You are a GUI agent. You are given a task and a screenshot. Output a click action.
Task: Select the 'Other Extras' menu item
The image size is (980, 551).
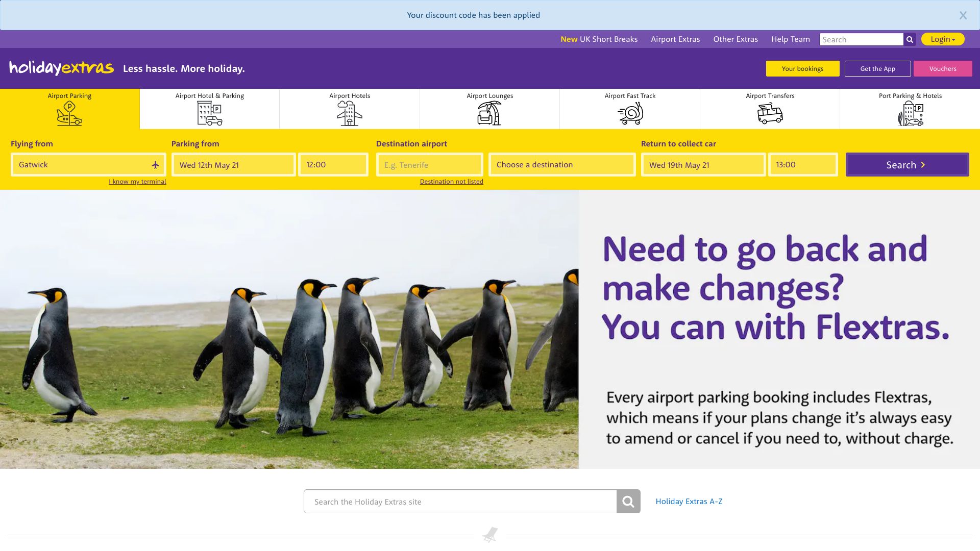736,39
